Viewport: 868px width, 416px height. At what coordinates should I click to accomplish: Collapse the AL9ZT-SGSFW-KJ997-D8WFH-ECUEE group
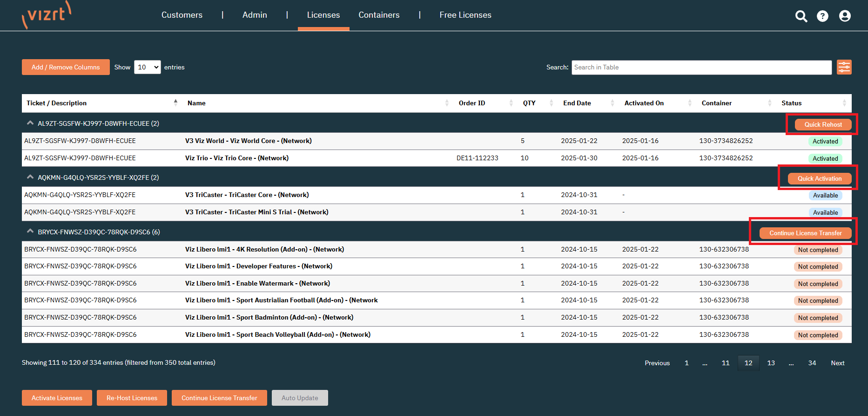[30, 123]
